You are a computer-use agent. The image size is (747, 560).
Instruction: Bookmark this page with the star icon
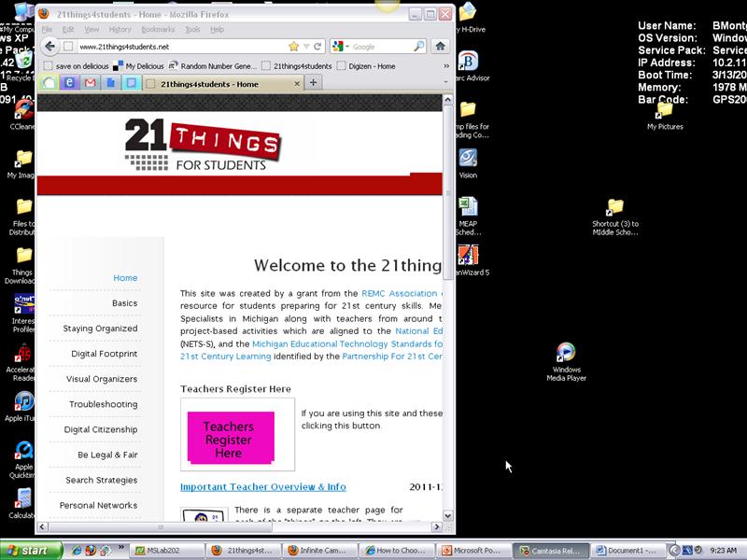[x=293, y=46]
